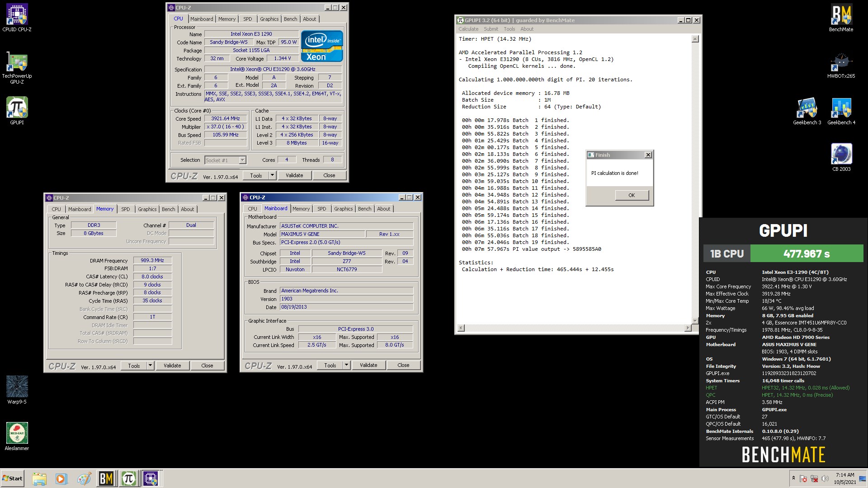Open the Tools menu in GPUPI
Image resolution: width=868 pixels, height=488 pixels.
coord(509,29)
